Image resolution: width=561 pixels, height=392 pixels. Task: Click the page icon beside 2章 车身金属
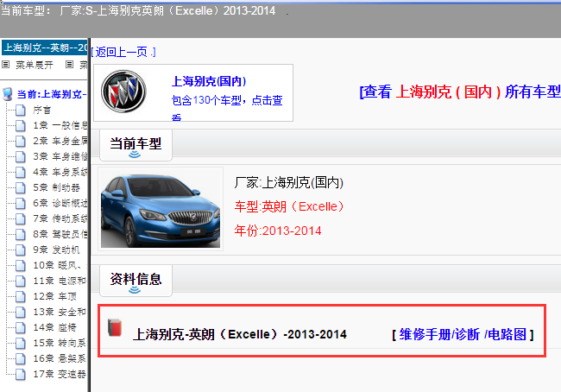(x=21, y=141)
